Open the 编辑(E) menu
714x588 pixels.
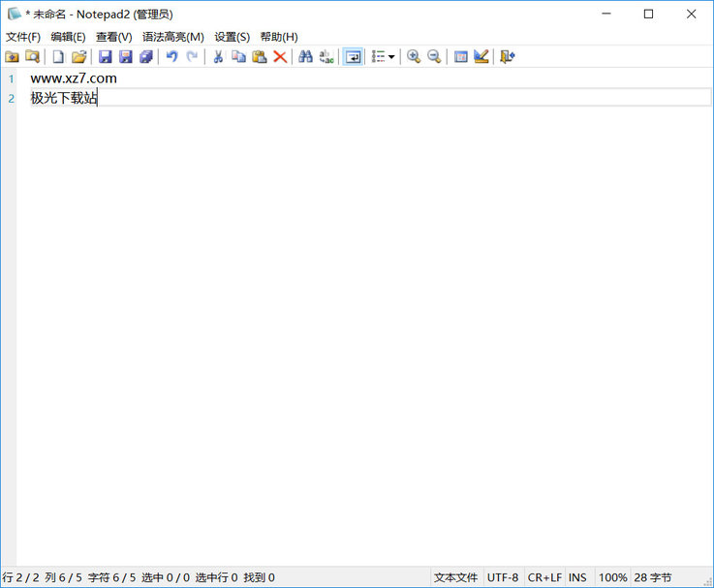pyautogui.click(x=69, y=37)
